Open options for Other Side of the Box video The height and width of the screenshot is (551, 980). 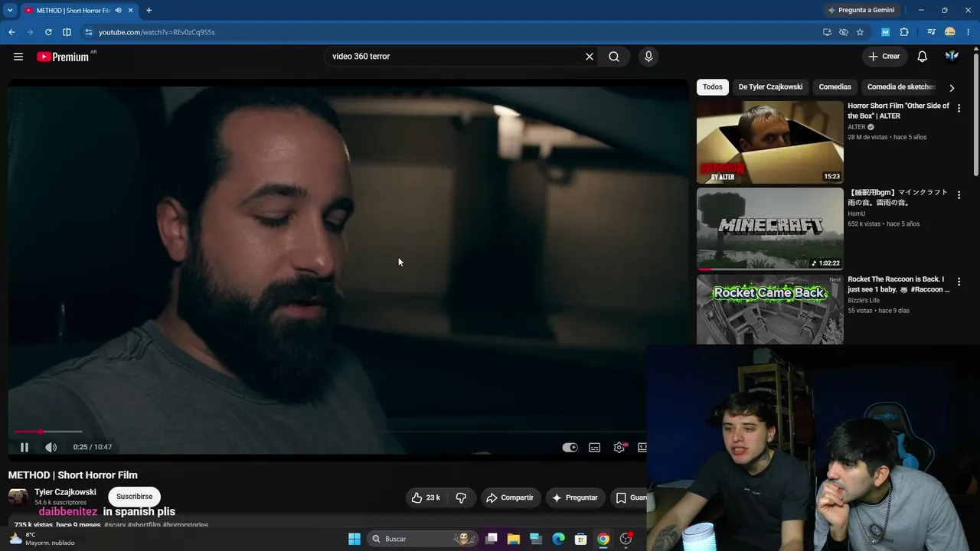coord(959,109)
